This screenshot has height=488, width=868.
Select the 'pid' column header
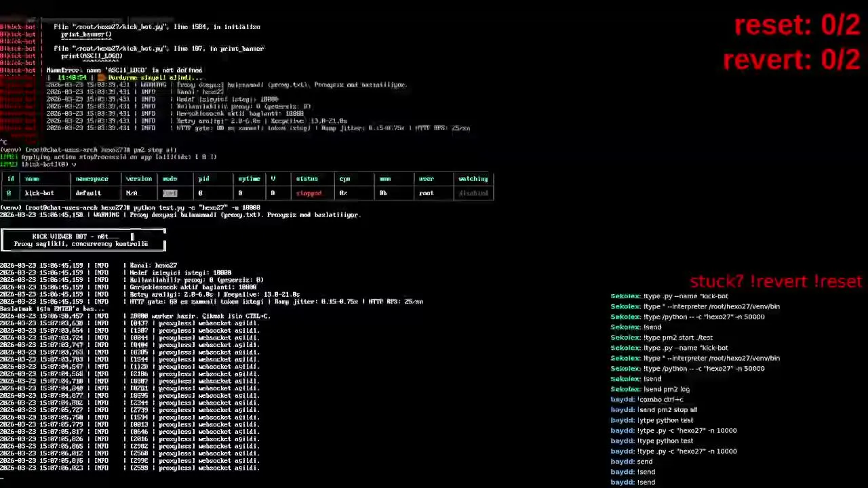[x=203, y=179]
